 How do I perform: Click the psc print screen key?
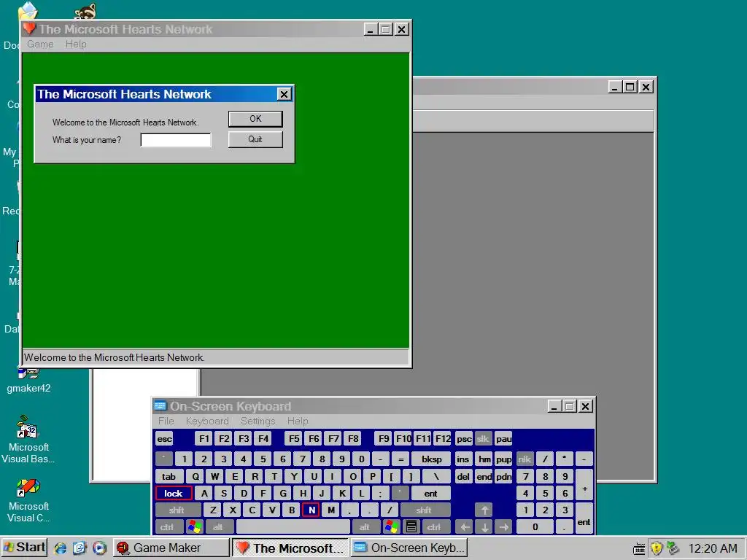pyautogui.click(x=464, y=438)
